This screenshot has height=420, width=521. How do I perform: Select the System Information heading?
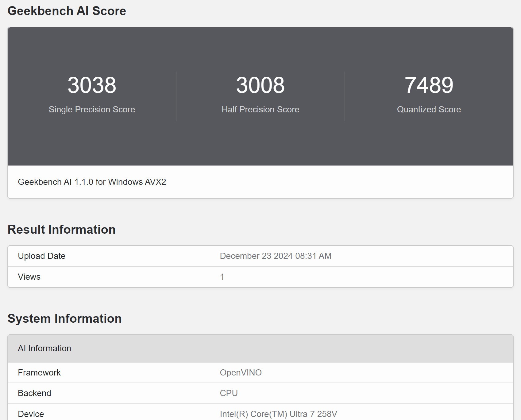pyautogui.click(x=65, y=318)
